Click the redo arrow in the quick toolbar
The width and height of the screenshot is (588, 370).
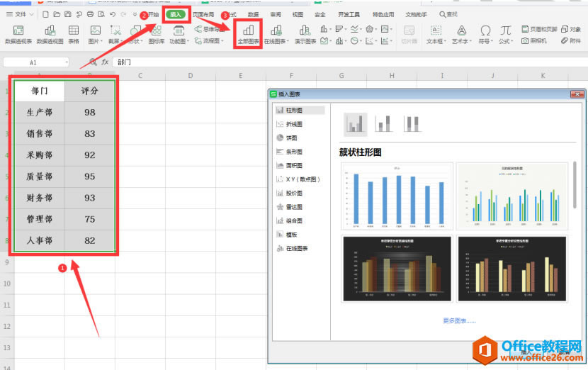[x=123, y=14]
